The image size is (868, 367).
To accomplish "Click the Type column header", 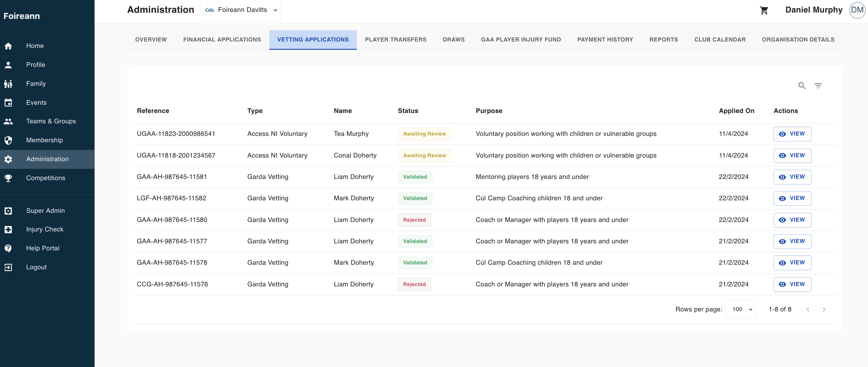I will pyautogui.click(x=255, y=111).
